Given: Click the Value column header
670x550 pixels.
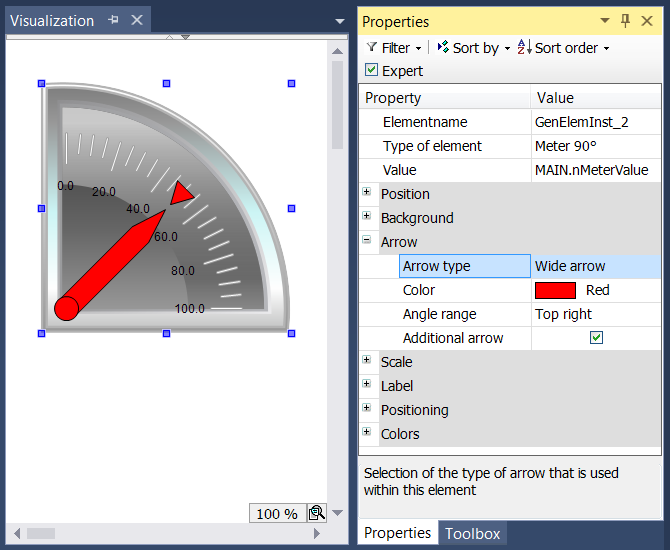Looking at the screenshot, I should tap(596, 98).
